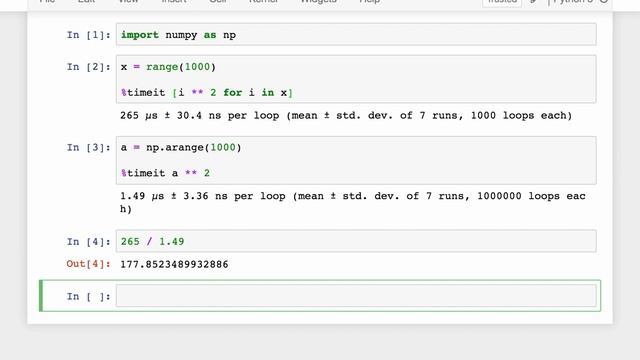The image size is (640, 360).
Task: Click the 'In [2]:' prompt
Action: [x=89, y=67]
